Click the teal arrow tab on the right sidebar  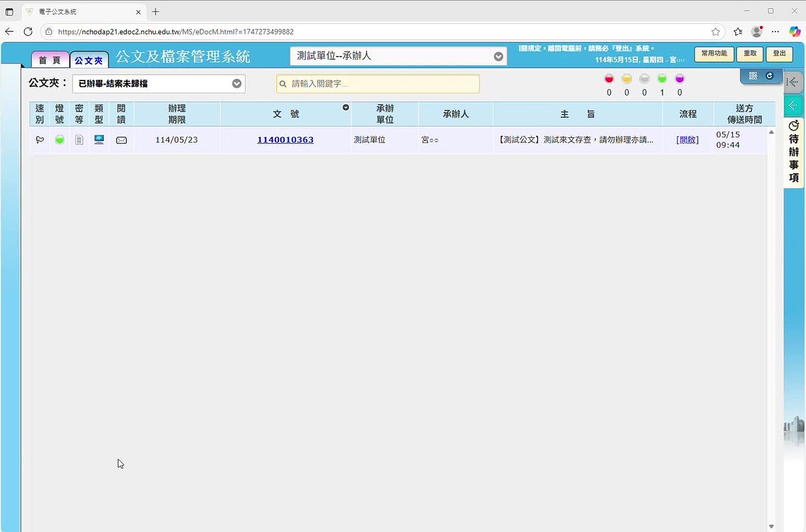pos(793,105)
